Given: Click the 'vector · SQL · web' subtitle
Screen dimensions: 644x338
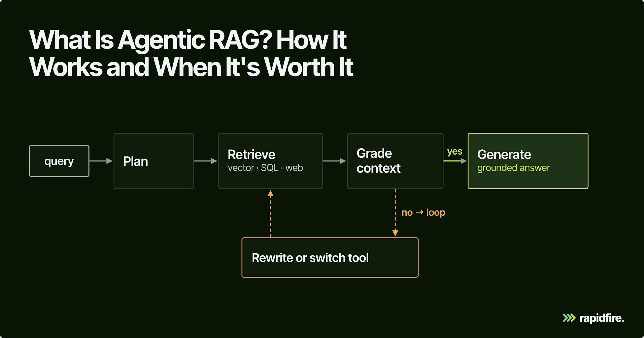Looking at the screenshot, I should click(x=265, y=168).
